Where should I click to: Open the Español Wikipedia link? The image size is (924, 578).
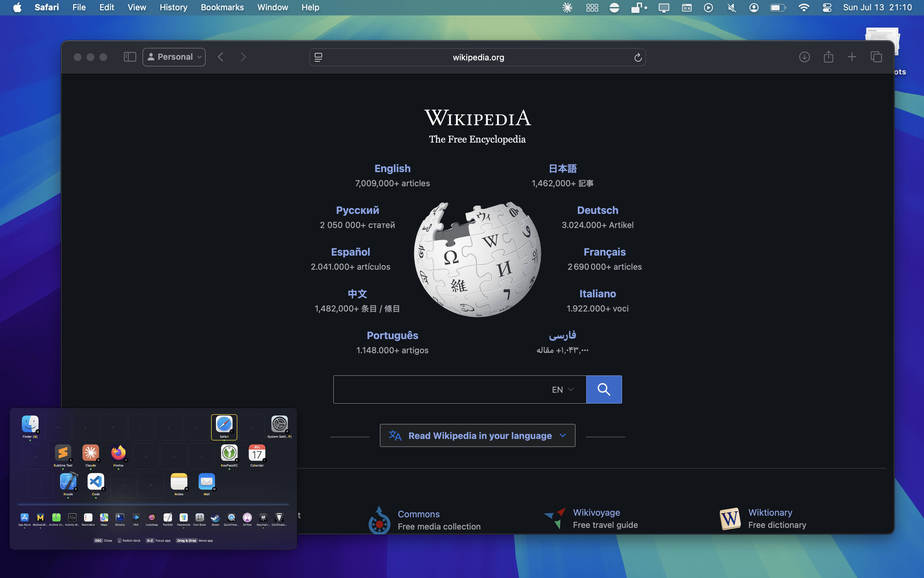click(350, 252)
